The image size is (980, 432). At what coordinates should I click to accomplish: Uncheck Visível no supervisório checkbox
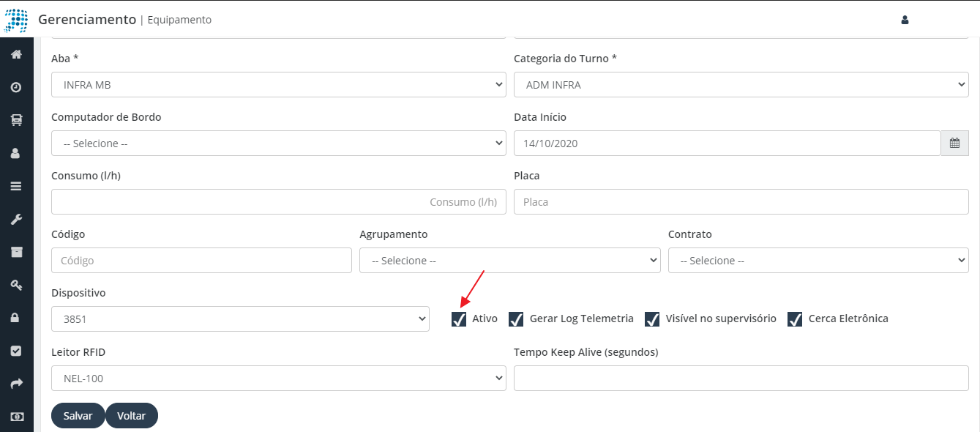pyautogui.click(x=652, y=319)
